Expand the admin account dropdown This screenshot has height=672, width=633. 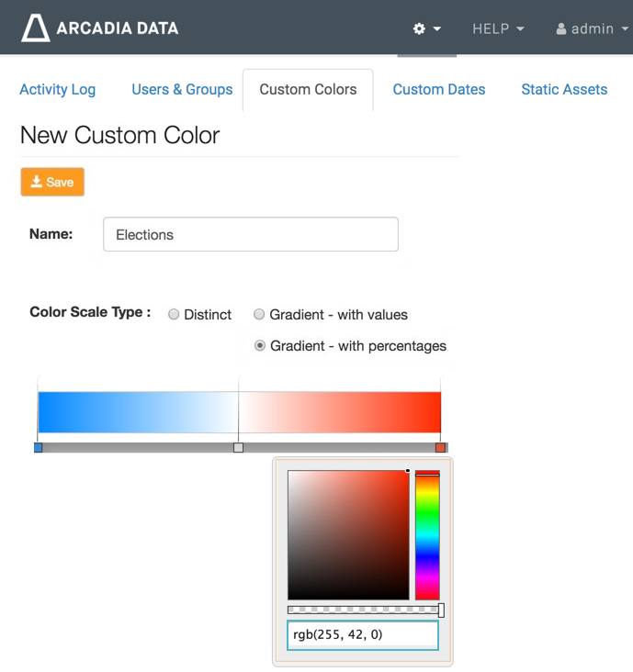point(593,28)
